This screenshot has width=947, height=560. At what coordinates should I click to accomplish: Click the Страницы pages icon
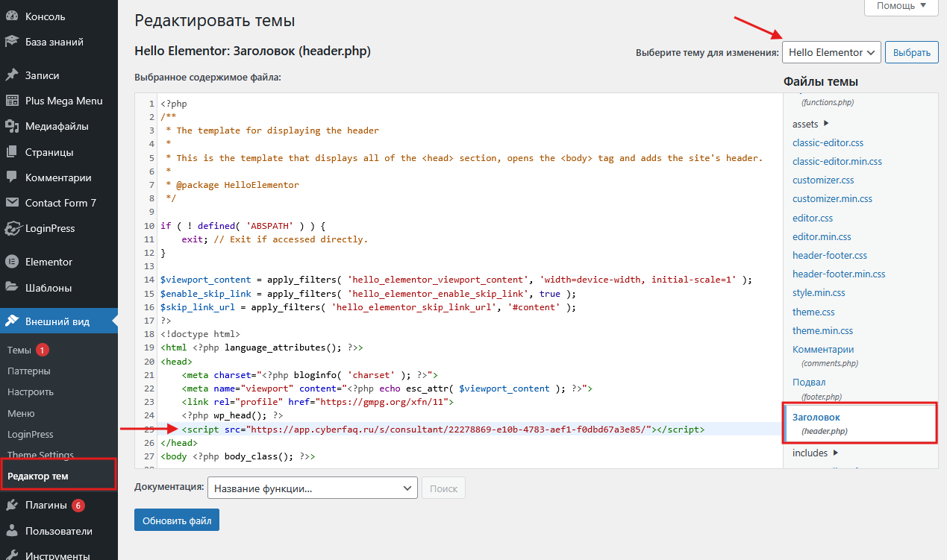coord(11,152)
